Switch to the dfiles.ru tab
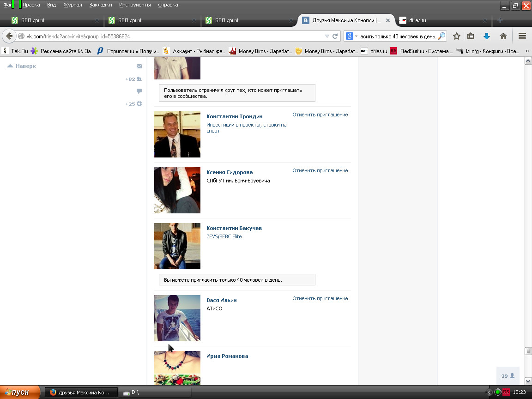Image resolution: width=532 pixels, height=399 pixels. coord(444,20)
